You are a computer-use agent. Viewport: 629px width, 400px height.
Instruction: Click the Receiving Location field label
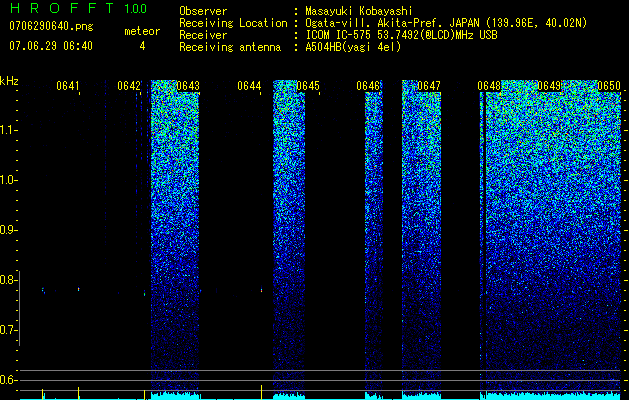coord(233,23)
